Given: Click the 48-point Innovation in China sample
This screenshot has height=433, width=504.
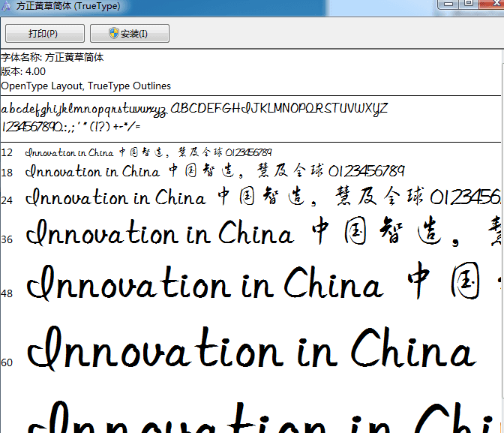Looking at the screenshot, I should pos(263,281).
